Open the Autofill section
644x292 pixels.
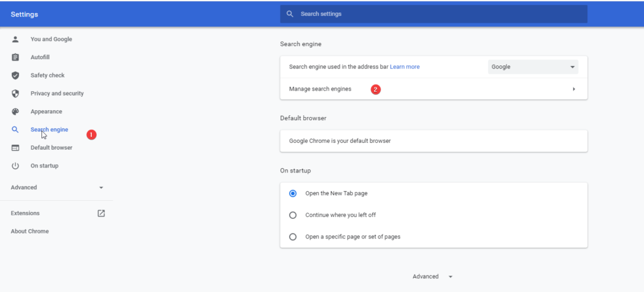[40, 57]
